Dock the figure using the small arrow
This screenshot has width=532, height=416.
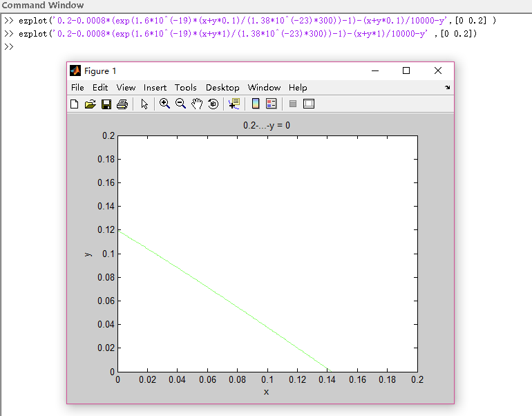(448, 88)
